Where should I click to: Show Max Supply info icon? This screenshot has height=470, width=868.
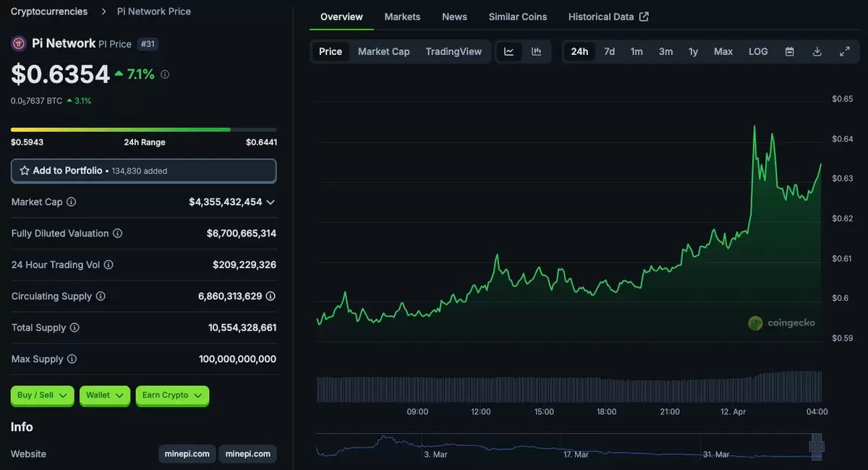(72, 359)
